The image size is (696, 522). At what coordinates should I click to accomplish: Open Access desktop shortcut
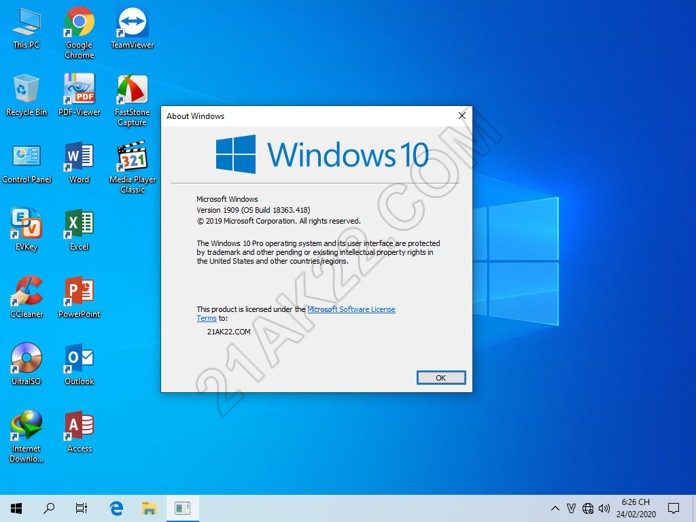(x=79, y=431)
